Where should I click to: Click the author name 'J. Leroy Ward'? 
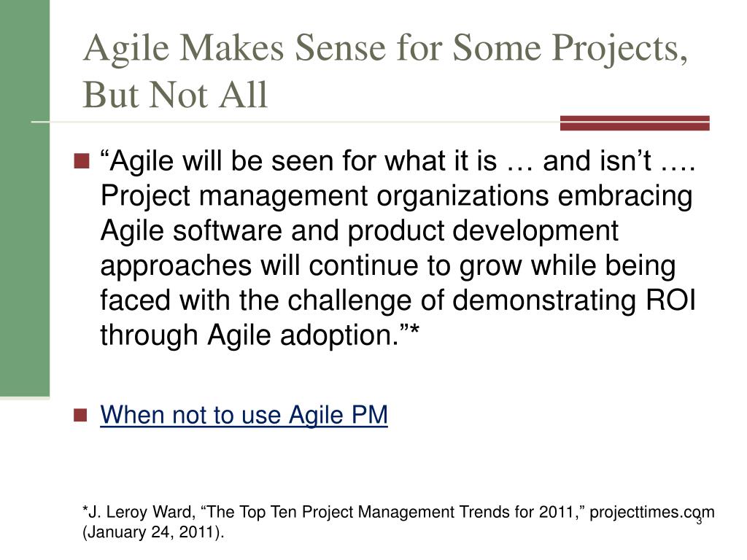tap(141, 513)
